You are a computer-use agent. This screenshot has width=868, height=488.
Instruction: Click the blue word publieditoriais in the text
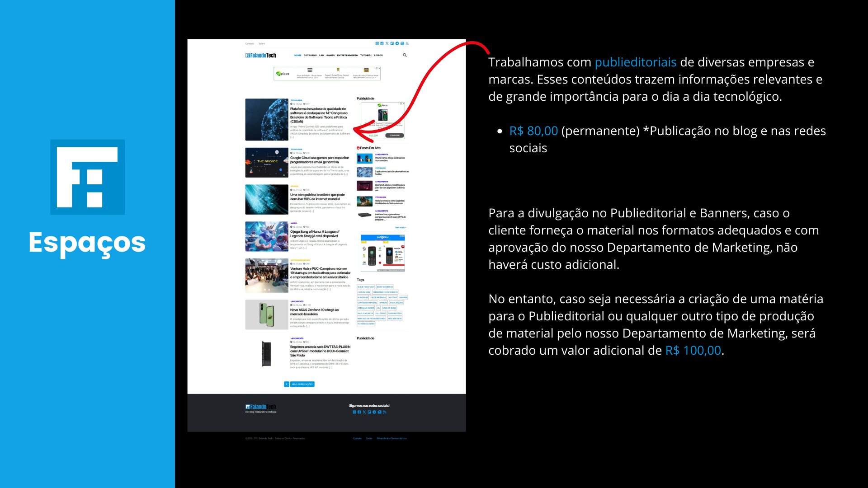636,62
